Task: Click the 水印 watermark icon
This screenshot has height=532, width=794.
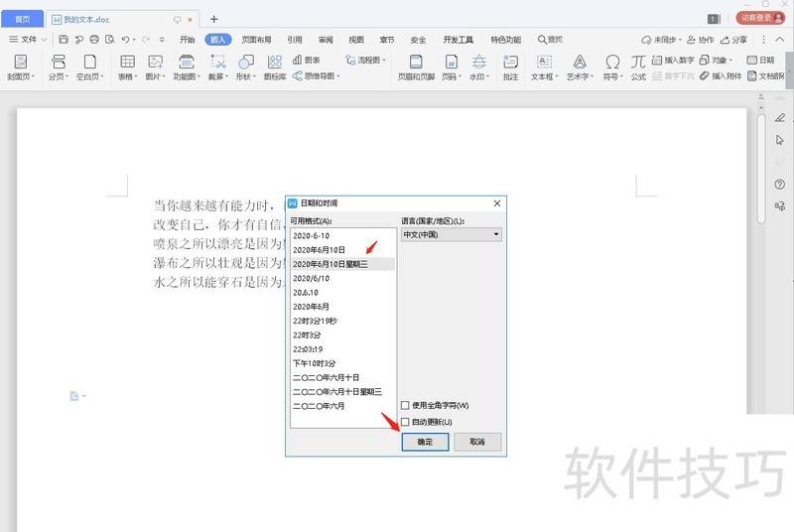Action: (478, 62)
